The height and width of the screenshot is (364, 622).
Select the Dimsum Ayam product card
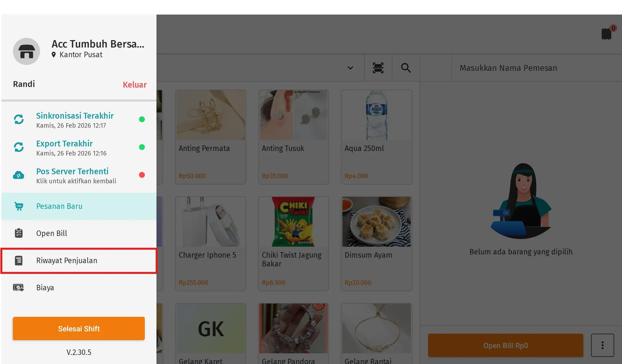[x=376, y=243]
